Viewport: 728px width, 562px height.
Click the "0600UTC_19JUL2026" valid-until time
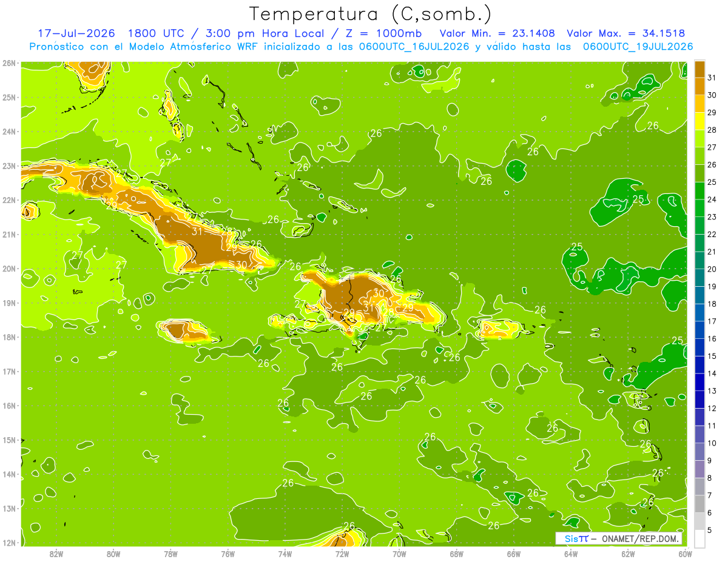(638, 47)
